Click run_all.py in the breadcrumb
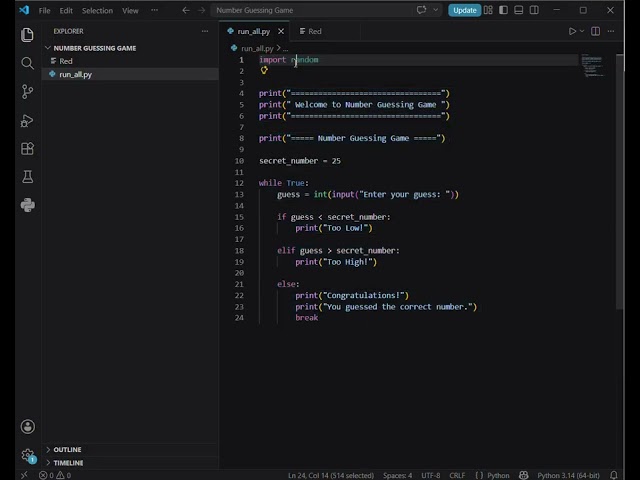The height and width of the screenshot is (480, 640). pos(257,49)
